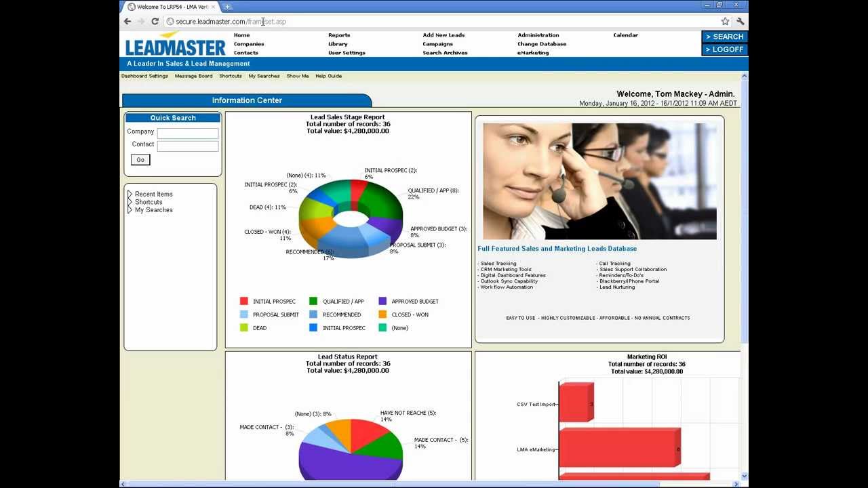This screenshot has height=488, width=868.
Task: Bookmark page with the star icon
Action: point(725,22)
